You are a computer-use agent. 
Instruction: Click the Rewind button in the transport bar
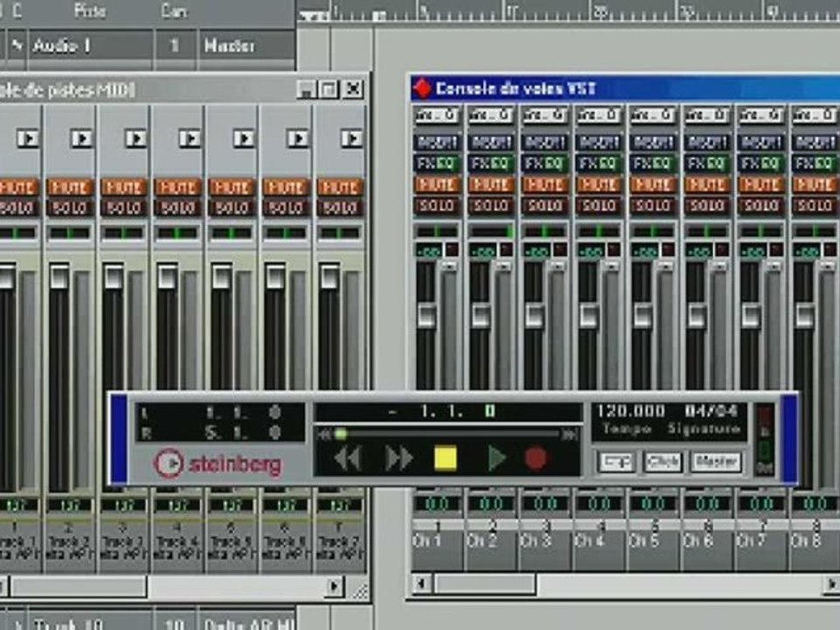coord(347,459)
